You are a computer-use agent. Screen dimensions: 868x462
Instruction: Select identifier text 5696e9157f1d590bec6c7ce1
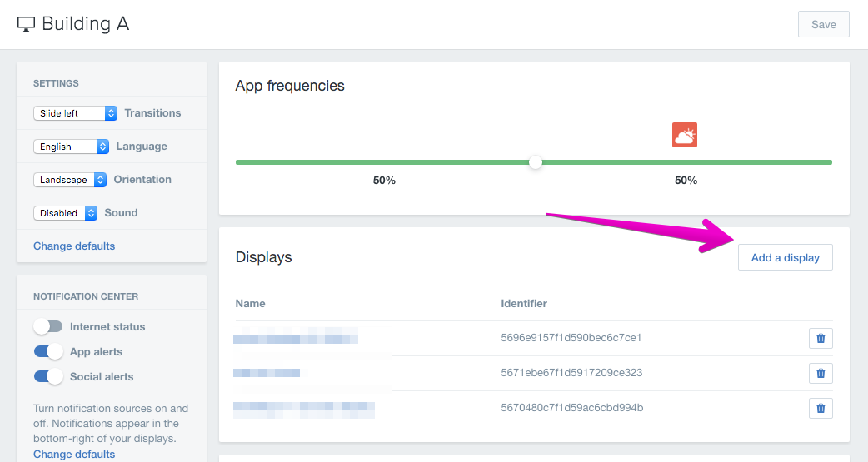pyautogui.click(x=571, y=337)
